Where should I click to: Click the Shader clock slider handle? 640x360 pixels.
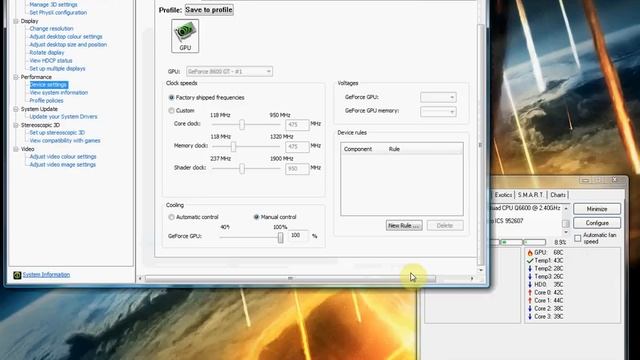pyautogui.click(x=242, y=169)
